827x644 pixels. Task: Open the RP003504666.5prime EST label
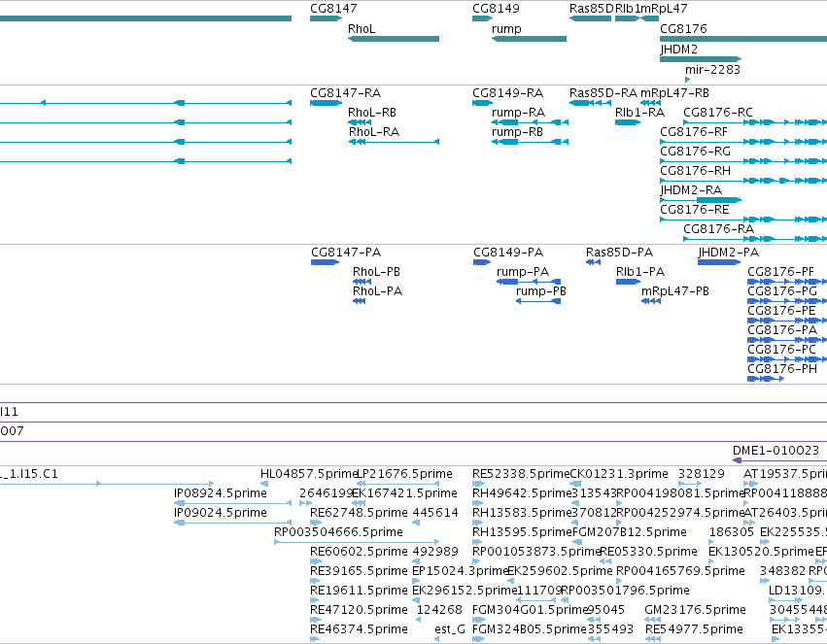[338, 533]
